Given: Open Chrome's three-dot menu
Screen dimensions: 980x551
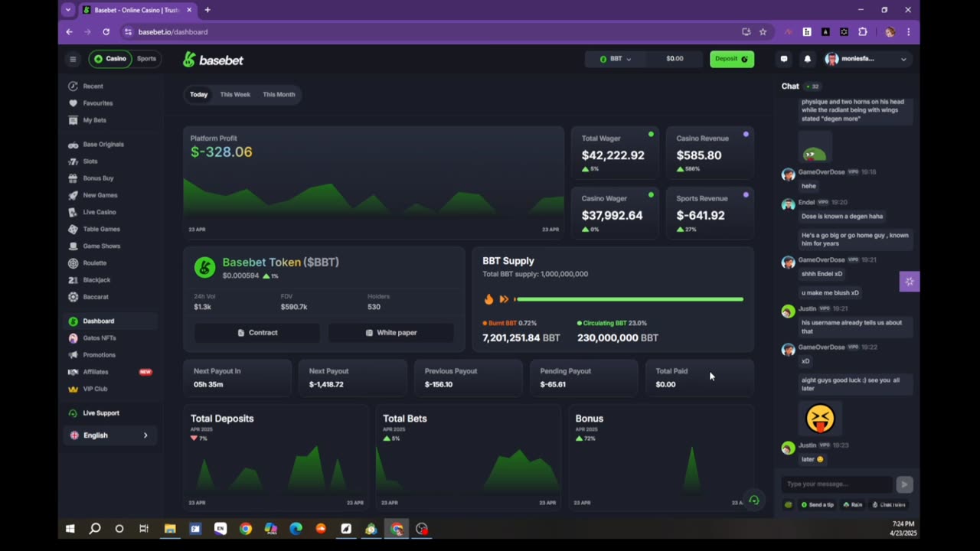Looking at the screenshot, I should point(908,32).
